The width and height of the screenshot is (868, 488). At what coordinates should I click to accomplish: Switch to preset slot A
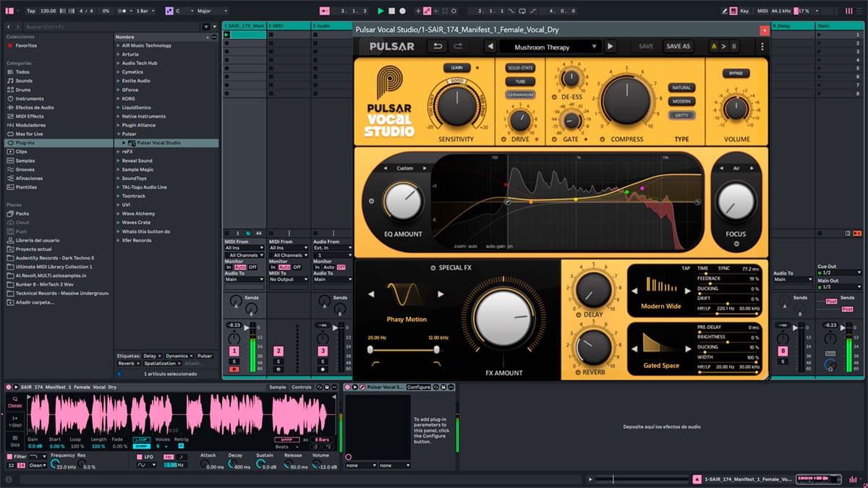point(714,46)
